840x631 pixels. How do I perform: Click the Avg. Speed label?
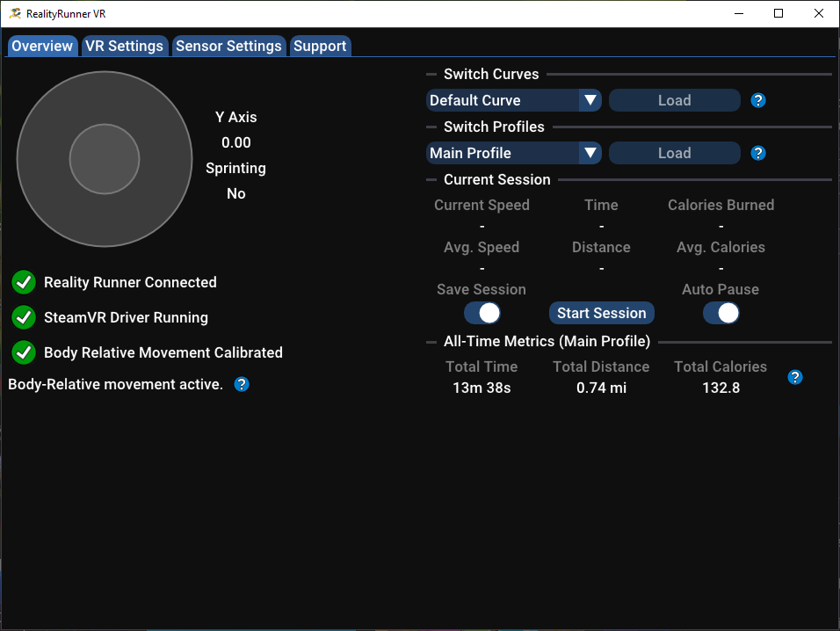click(x=482, y=248)
